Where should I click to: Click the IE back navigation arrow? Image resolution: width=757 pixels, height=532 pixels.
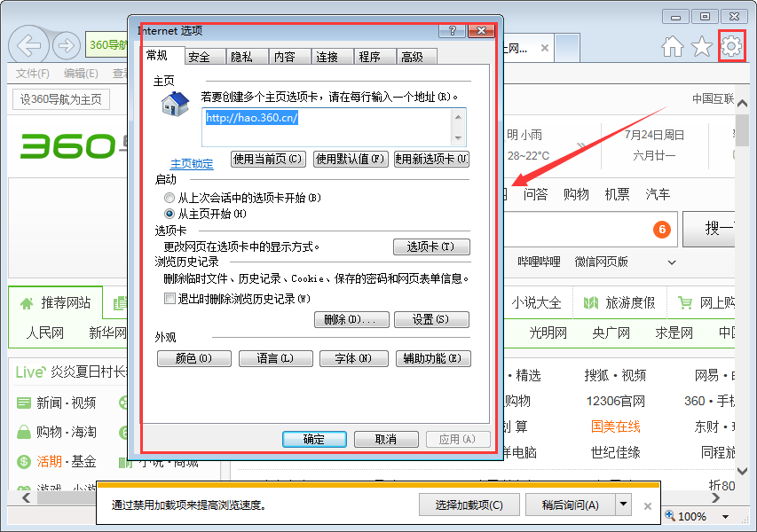(x=28, y=46)
